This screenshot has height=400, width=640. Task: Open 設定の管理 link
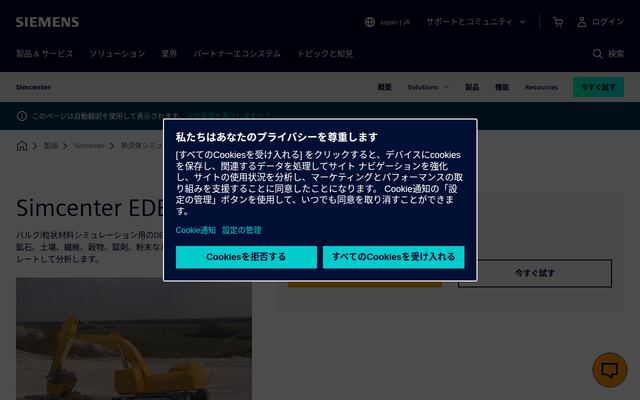click(x=242, y=230)
